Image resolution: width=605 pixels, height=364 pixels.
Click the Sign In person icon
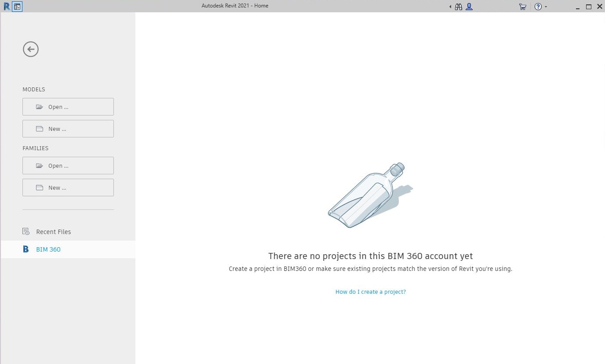tap(469, 7)
